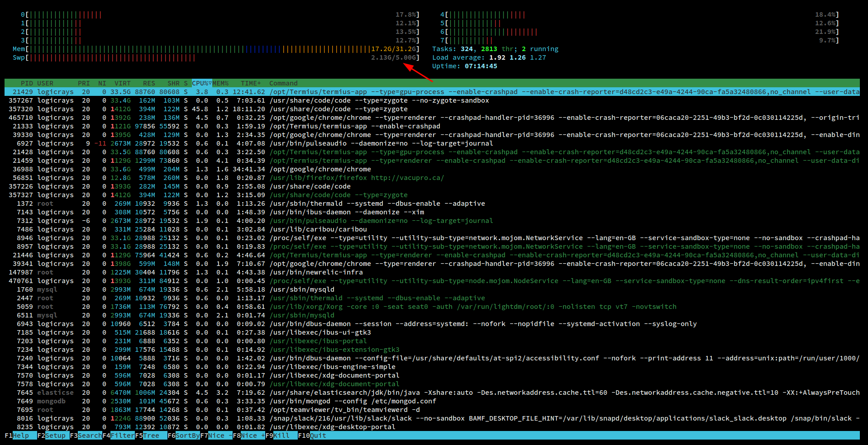Image resolution: width=868 pixels, height=445 pixels.
Task: Select NetworkService utility process PID 8946
Action: pos(432,238)
